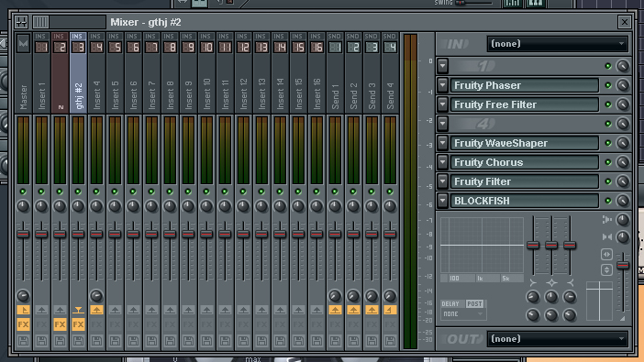Mute Insert 1 with its green LED
The image size is (644, 362).
pyautogui.click(x=41, y=192)
